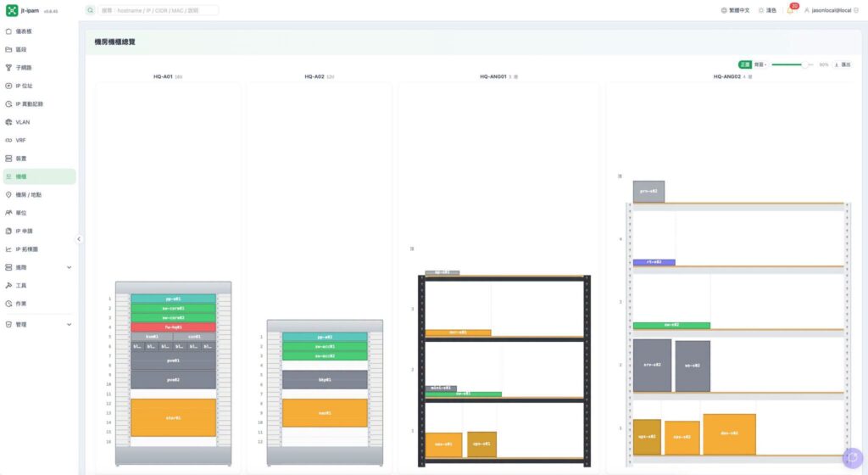
Task: Click the search magnifier icon
Action: 90,10
